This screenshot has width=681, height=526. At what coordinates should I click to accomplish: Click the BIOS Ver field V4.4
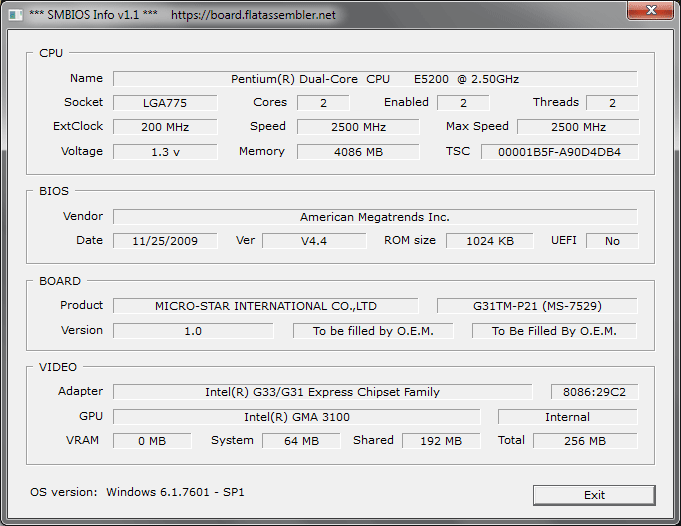pyautogui.click(x=314, y=241)
